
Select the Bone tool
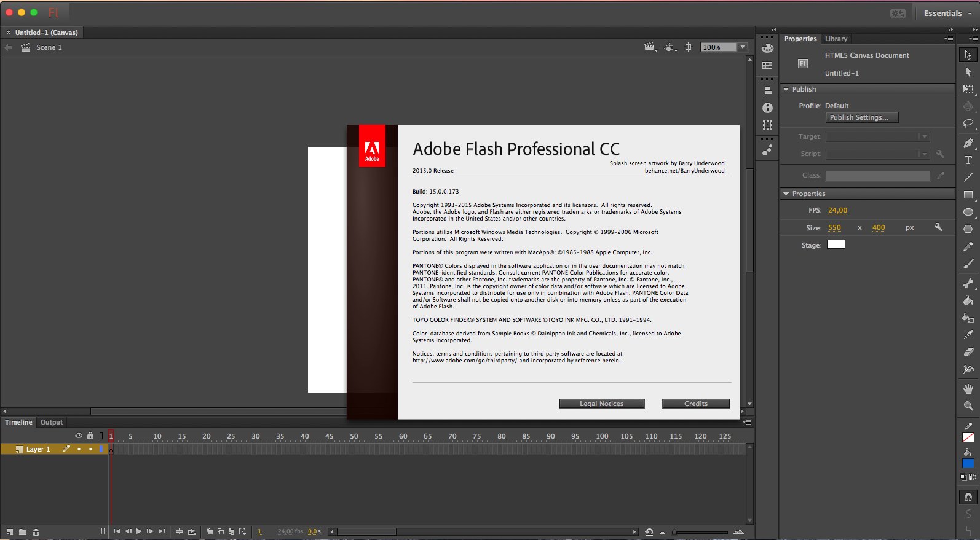tap(968, 283)
